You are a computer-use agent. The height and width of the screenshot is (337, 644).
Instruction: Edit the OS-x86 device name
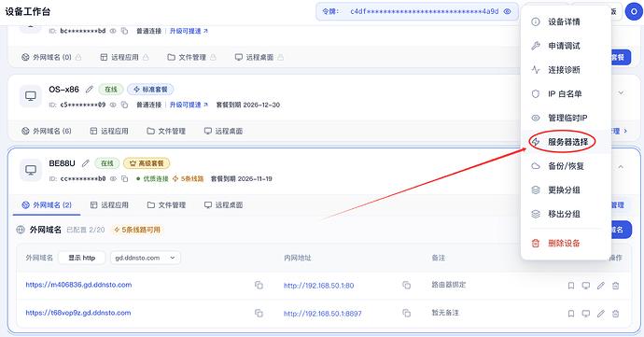[x=89, y=90]
